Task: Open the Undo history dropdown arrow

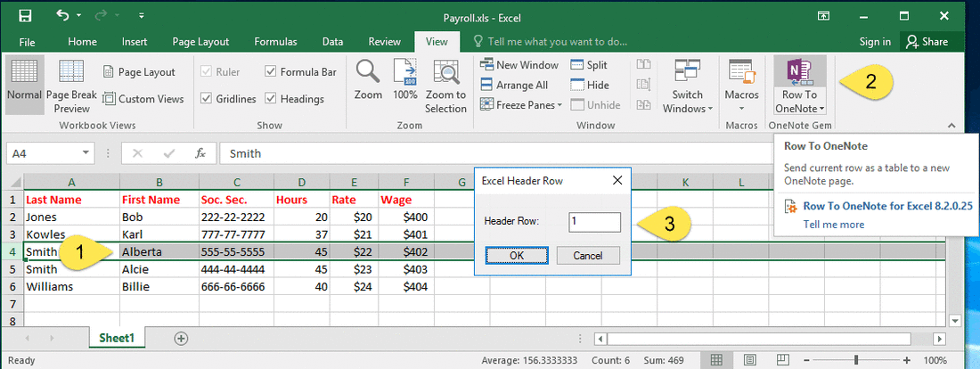Action: 78,15
